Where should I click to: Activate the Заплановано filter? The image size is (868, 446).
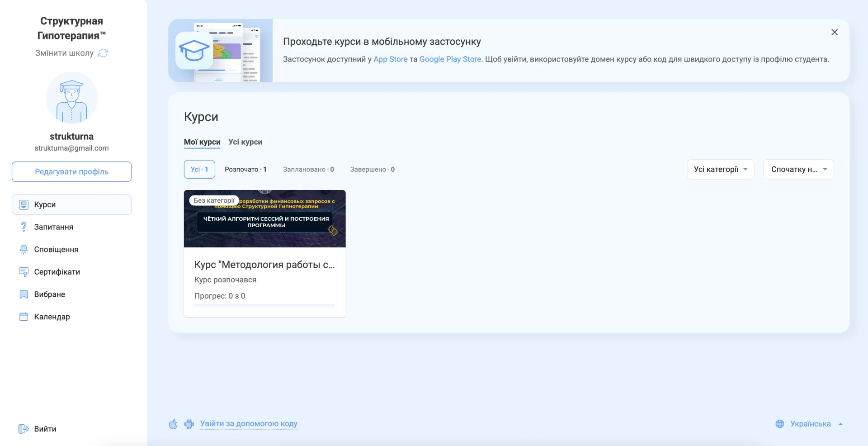click(x=308, y=169)
